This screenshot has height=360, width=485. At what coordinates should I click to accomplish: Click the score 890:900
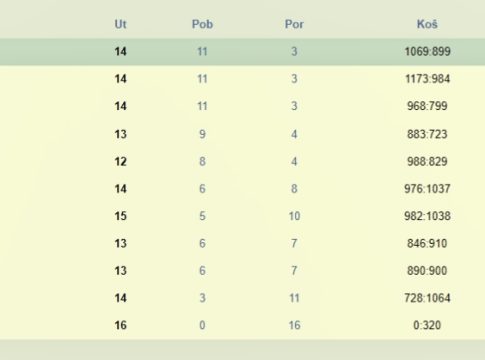pos(427,271)
